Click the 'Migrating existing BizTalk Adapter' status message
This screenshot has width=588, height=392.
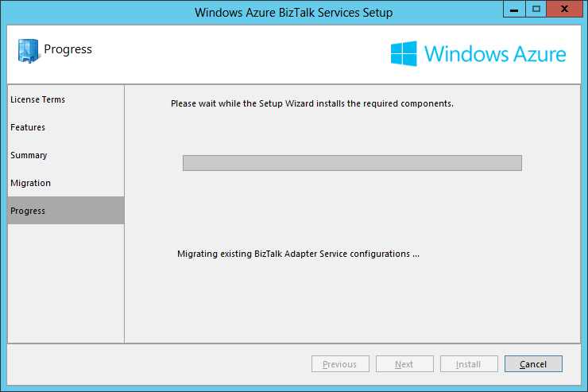pos(297,254)
